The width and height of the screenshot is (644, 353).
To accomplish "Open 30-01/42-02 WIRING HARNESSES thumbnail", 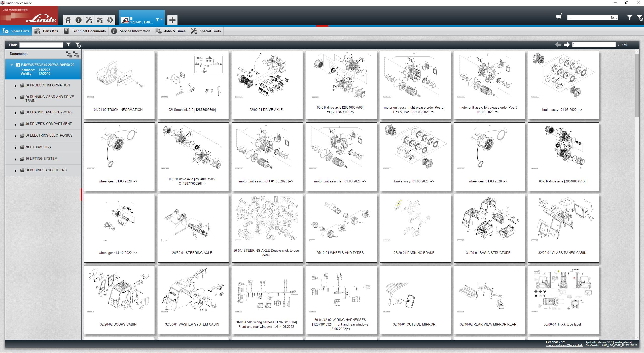I will (x=341, y=300).
